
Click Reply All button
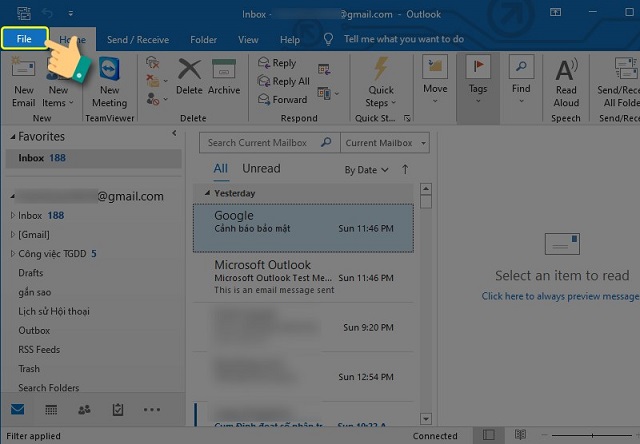click(284, 81)
